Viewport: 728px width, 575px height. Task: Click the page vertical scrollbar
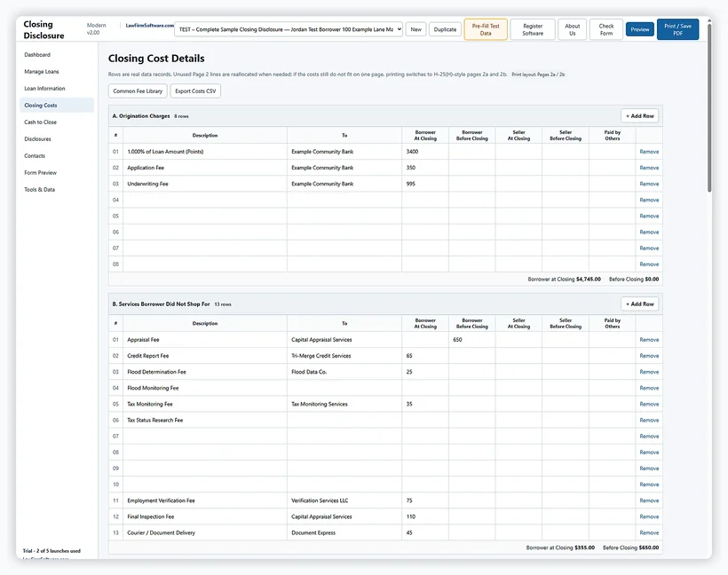coord(709,106)
